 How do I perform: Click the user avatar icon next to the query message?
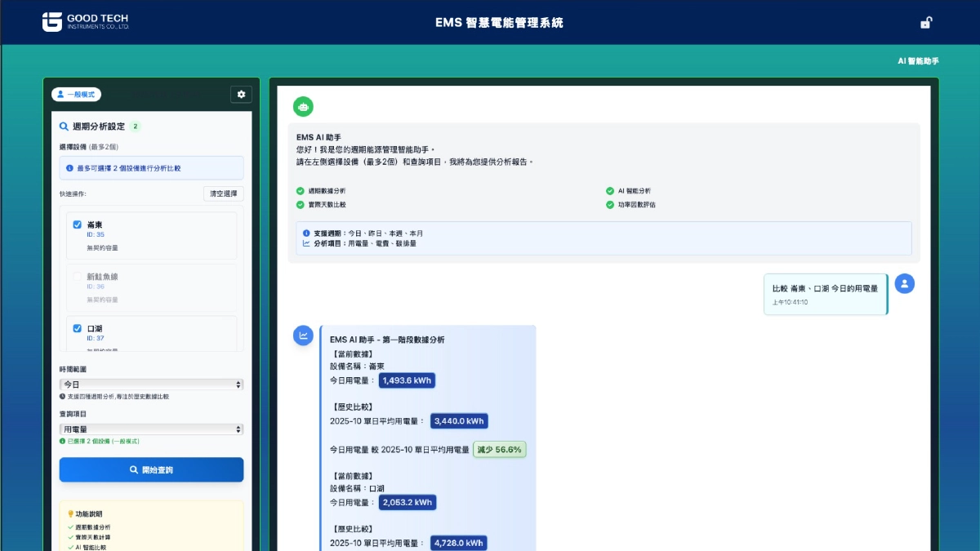904,284
